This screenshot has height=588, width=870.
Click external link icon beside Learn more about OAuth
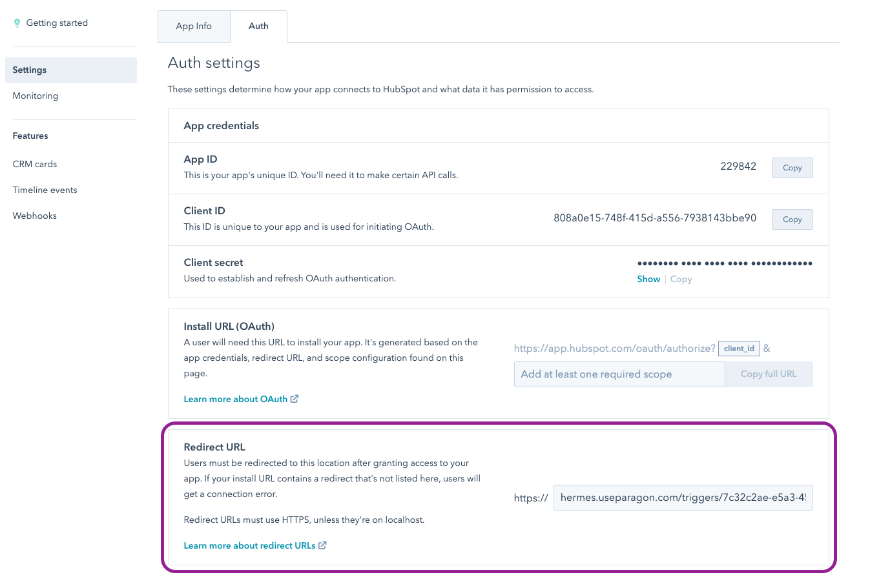pyautogui.click(x=295, y=399)
